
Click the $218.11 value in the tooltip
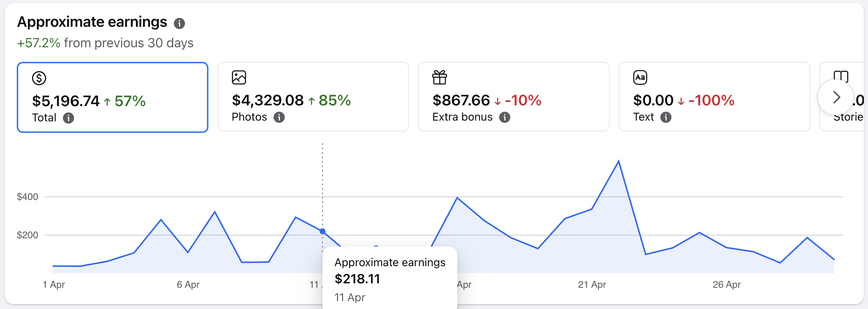click(357, 279)
